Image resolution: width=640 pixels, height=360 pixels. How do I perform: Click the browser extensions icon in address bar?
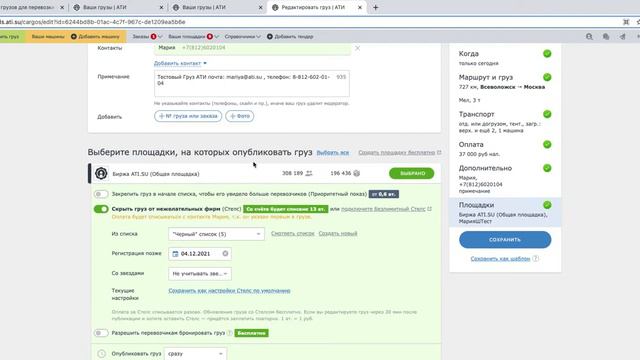(x=626, y=22)
